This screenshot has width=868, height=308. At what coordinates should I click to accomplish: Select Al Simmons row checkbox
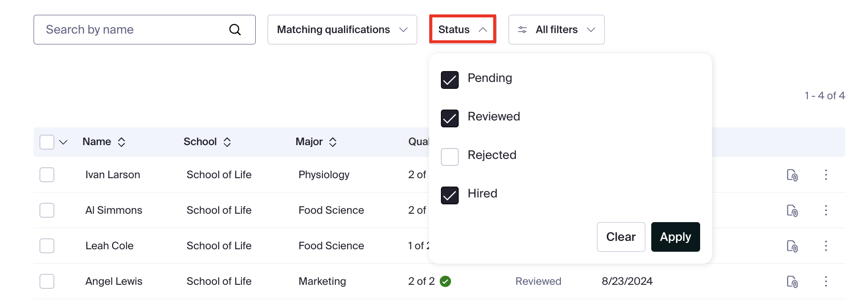pyautogui.click(x=47, y=210)
